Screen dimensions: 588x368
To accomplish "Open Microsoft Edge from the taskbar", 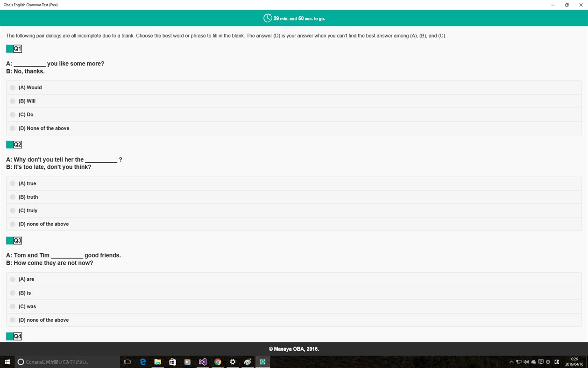I will click(x=143, y=361).
